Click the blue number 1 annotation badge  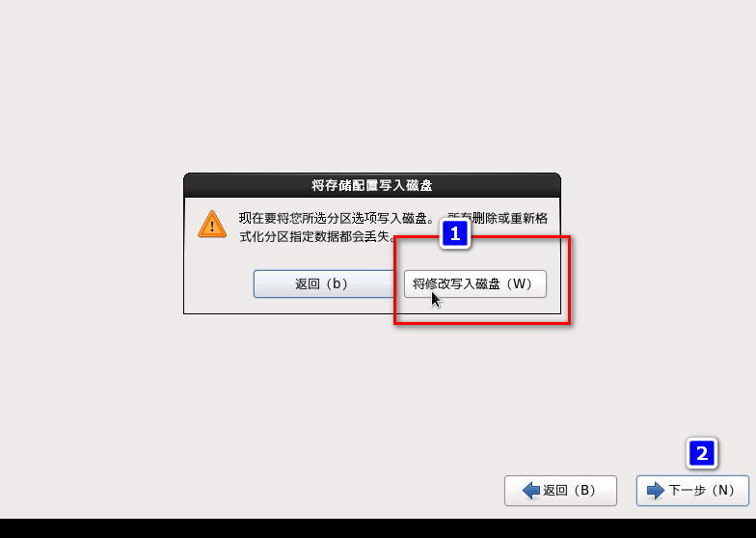[x=455, y=233]
